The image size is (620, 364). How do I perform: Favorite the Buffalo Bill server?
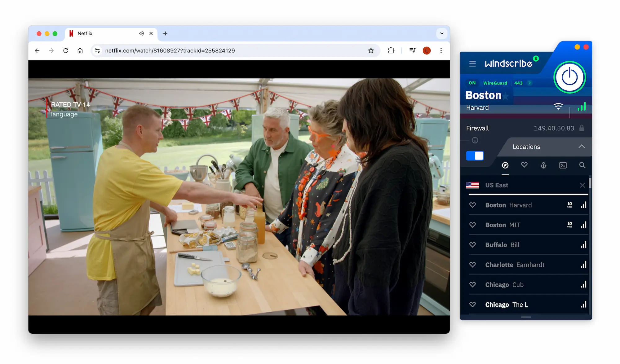472,245
